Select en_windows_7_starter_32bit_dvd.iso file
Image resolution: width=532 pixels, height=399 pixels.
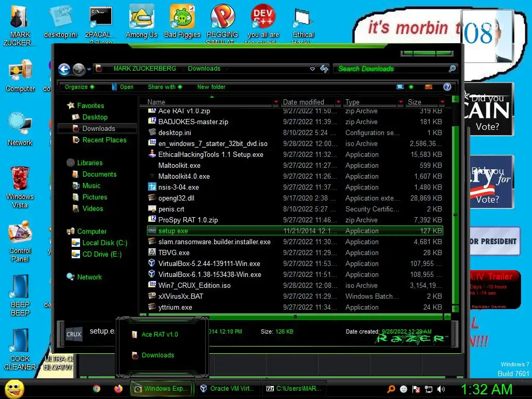click(212, 143)
